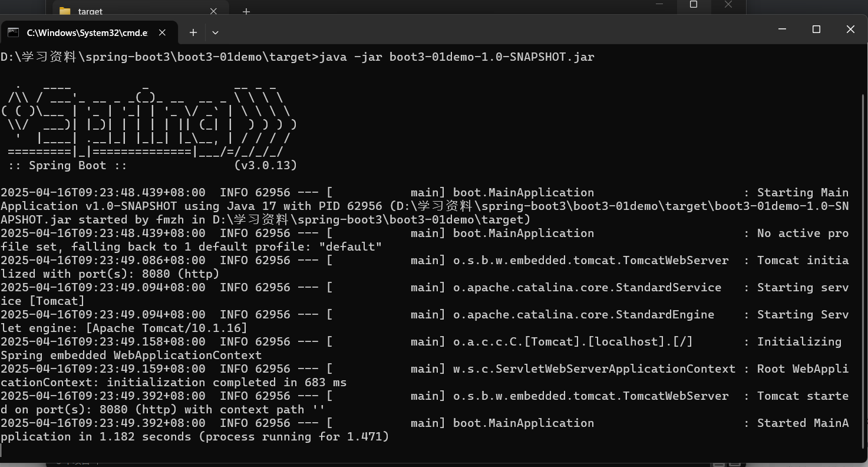
Task: Close the File Explorer window behind
Action: pos(728,5)
